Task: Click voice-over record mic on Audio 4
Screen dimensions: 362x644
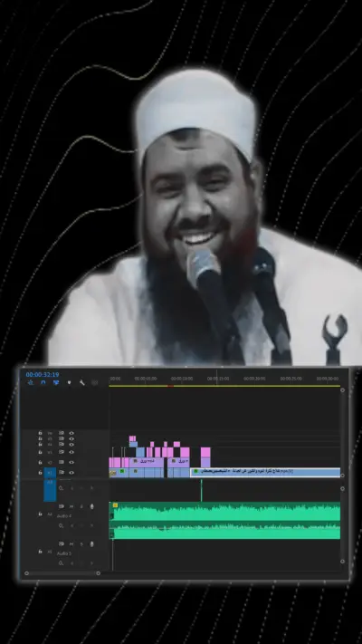Action: pos(92,506)
